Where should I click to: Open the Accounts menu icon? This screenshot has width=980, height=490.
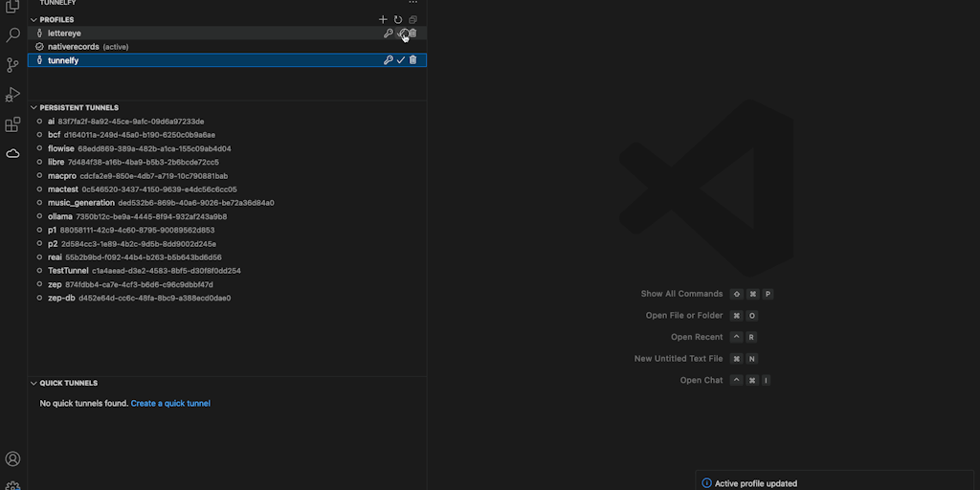click(12, 459)
